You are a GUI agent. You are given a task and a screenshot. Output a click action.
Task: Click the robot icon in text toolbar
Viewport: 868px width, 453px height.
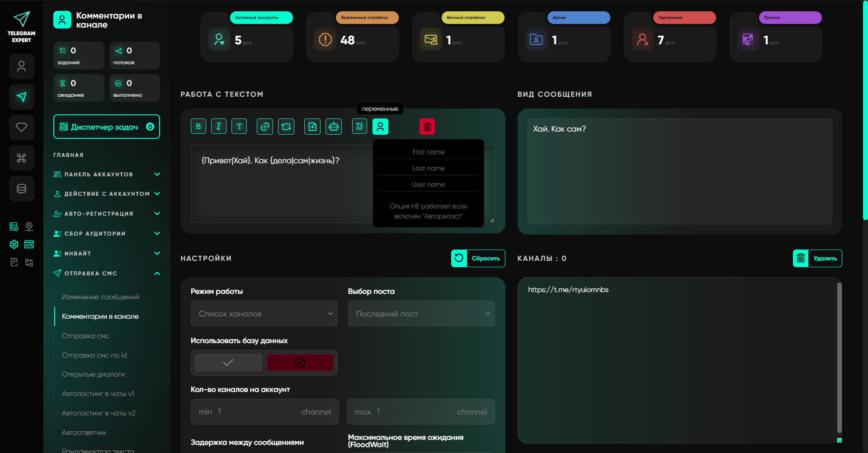(334, 127)
